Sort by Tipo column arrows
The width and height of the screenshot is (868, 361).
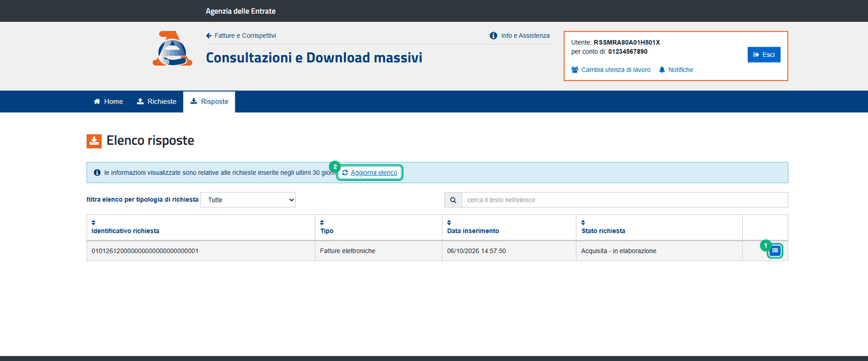click(322, 222)
